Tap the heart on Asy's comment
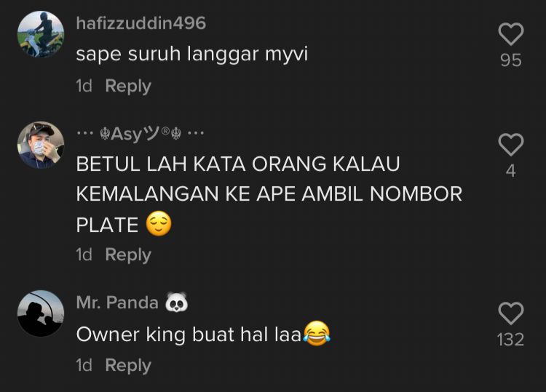 coord(511,144)
